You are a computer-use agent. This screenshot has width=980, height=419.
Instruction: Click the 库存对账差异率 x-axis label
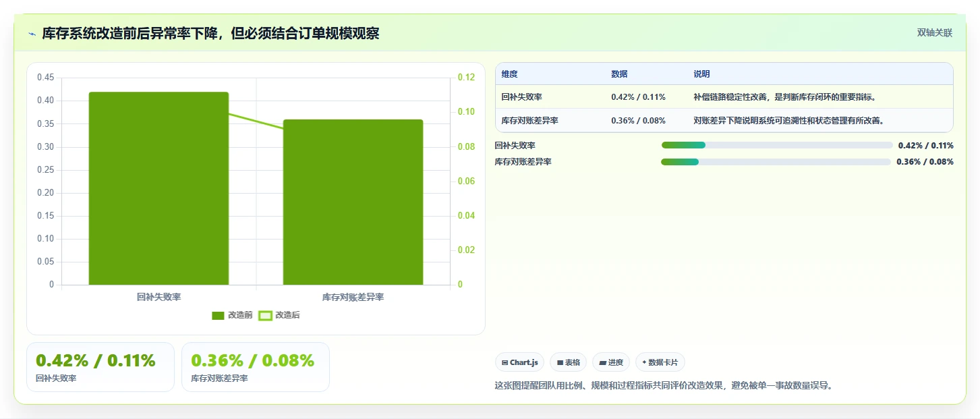pos(353,297)
